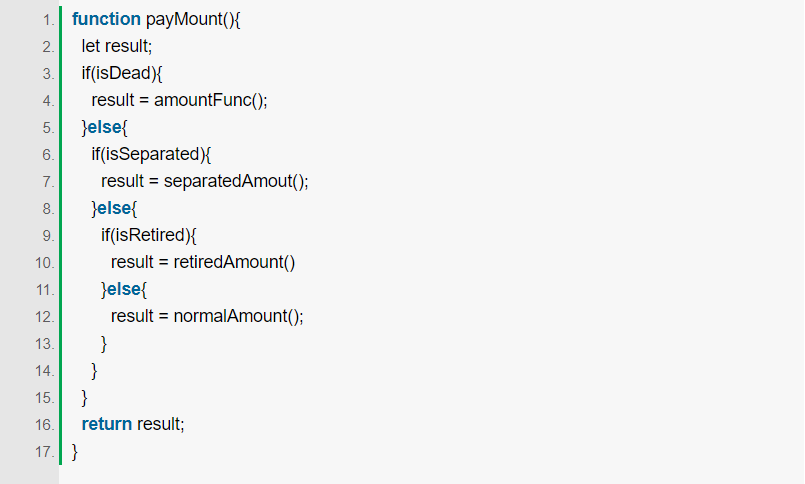Click the else keyword on line 8
The width and height of the screenshot is (805, 484).
[x=114, y=208]
